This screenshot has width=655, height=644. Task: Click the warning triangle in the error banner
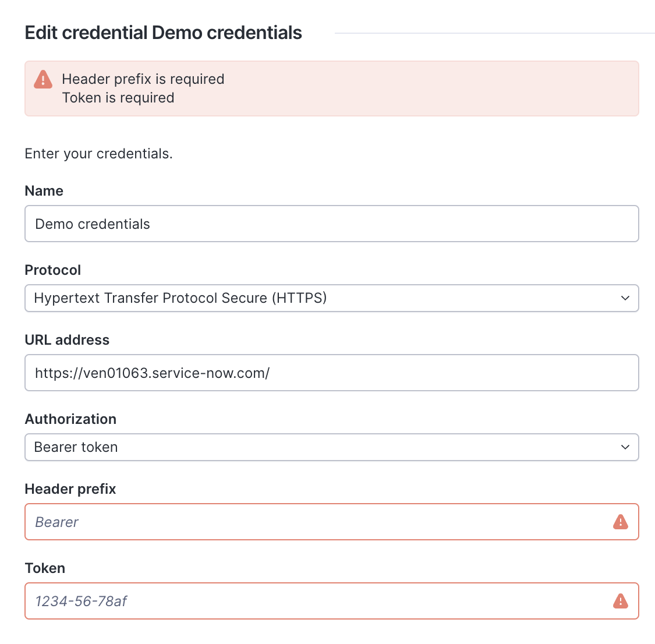click(x=43, y=80)
